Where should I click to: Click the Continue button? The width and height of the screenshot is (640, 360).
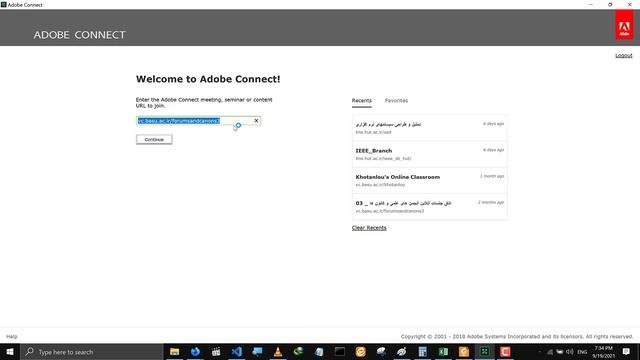tap(154, 140)
